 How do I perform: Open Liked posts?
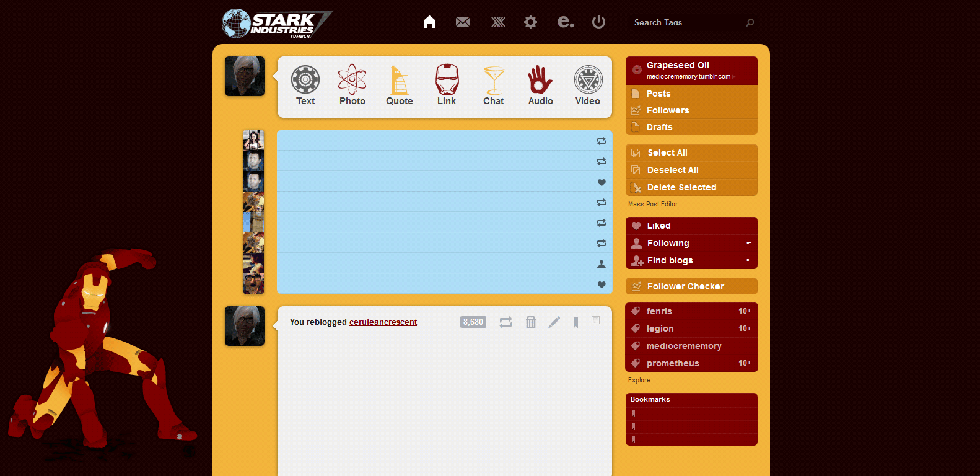click(691, 226)
